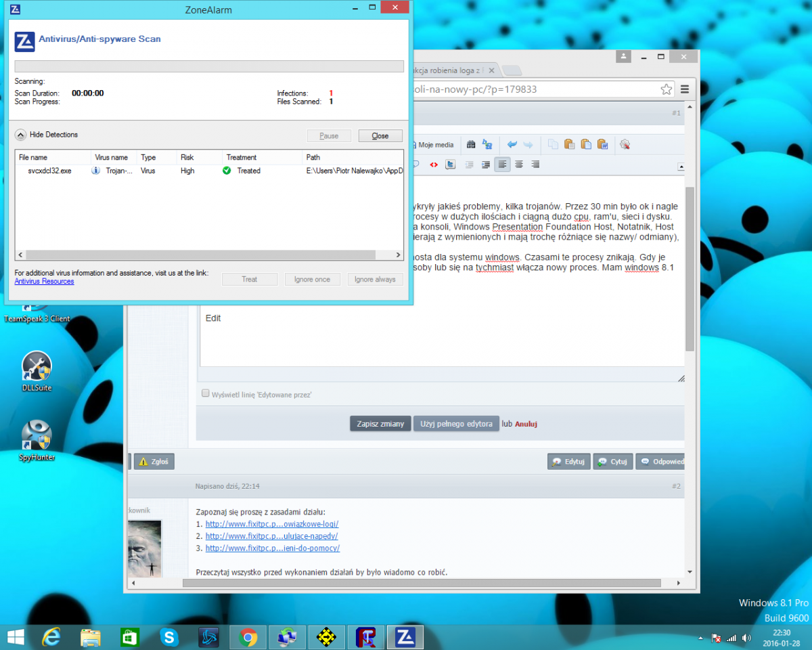Click the forum user avatar thumbnail
Screen dimensions: 812x650
[145, 548]
